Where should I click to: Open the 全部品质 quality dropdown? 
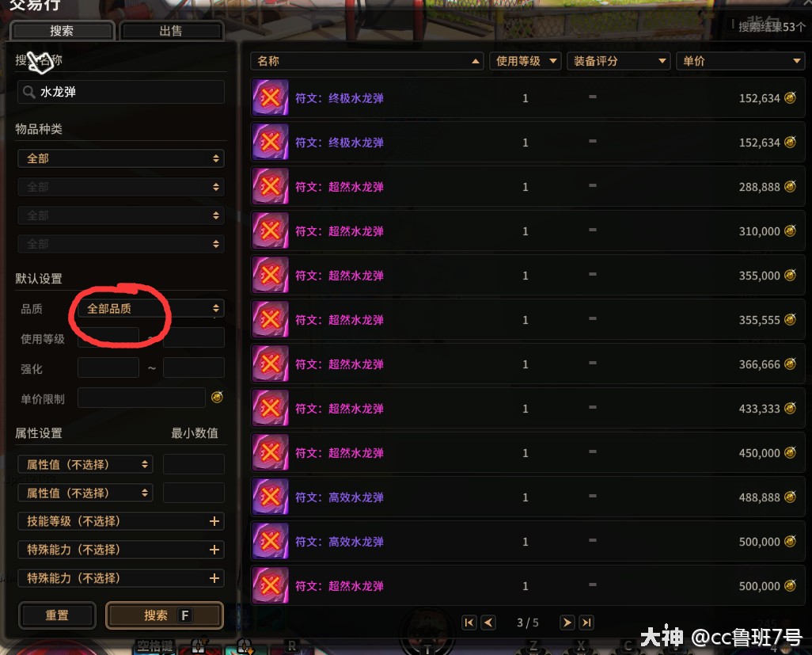[x=150, y=309]
